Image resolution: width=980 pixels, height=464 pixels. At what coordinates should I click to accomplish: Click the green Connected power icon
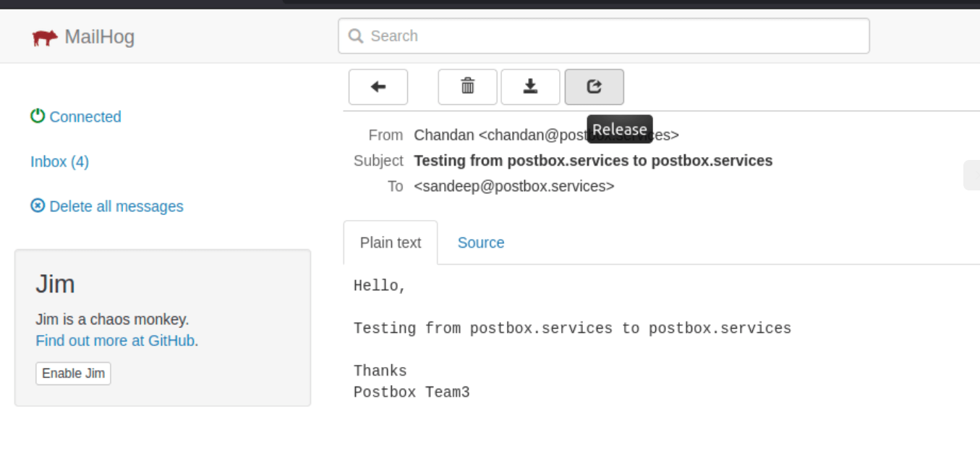[37, 115]
